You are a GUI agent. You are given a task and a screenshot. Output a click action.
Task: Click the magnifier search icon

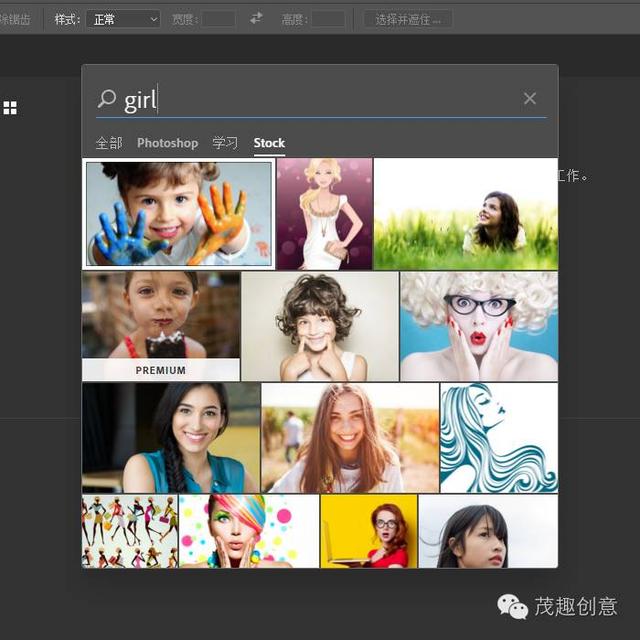click(107, 98)
